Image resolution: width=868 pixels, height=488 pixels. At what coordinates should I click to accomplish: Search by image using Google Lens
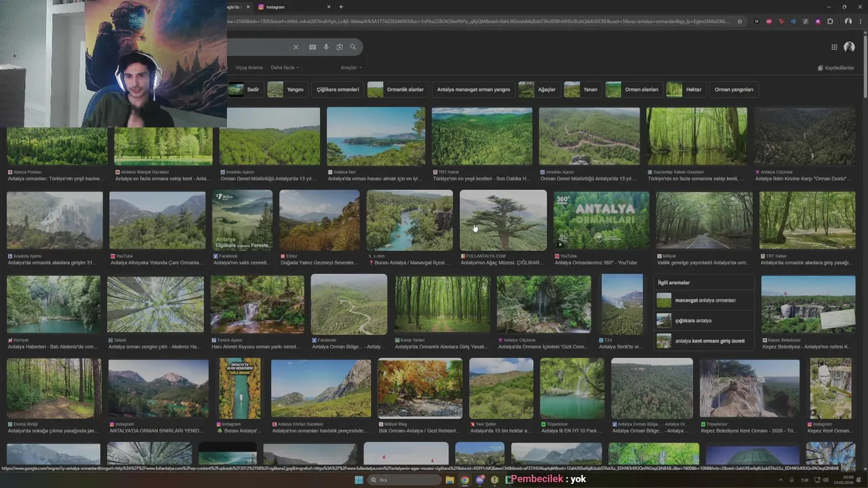(x=340, y=47)
